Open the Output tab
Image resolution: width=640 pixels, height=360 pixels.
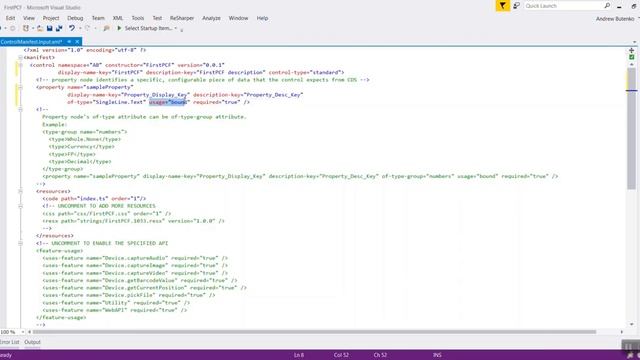(32, 342)
